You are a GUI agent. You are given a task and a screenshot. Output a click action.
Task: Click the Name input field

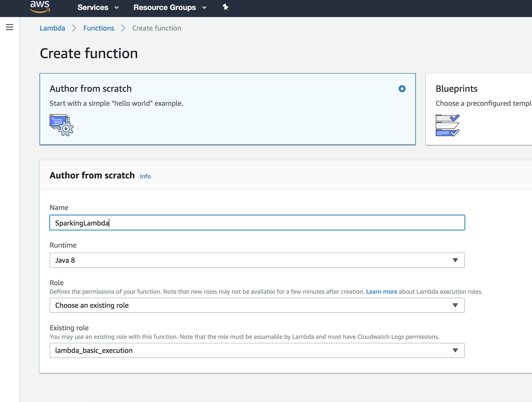tap(257, 223)
